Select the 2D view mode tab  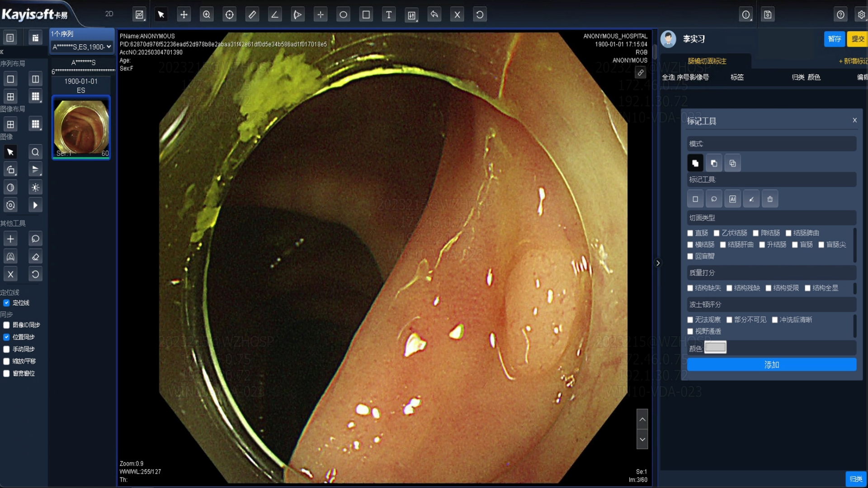[109, 14]
